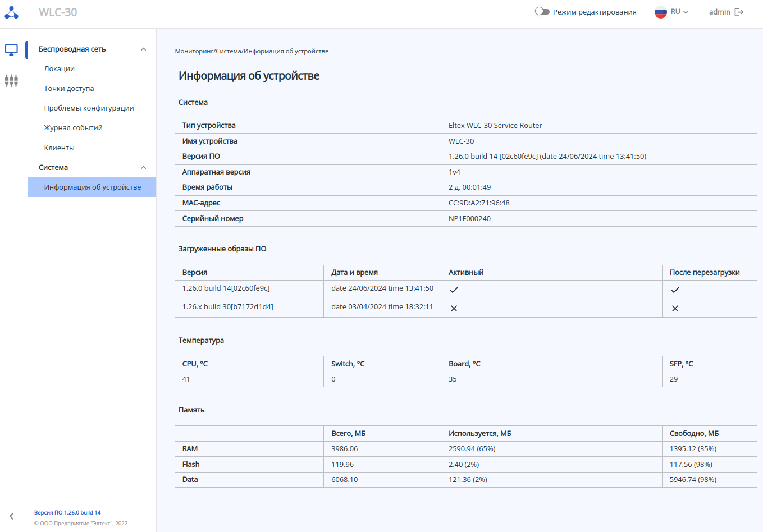Open the RU language dropdown
Screen dimensions: 763x532
[679, 12]
